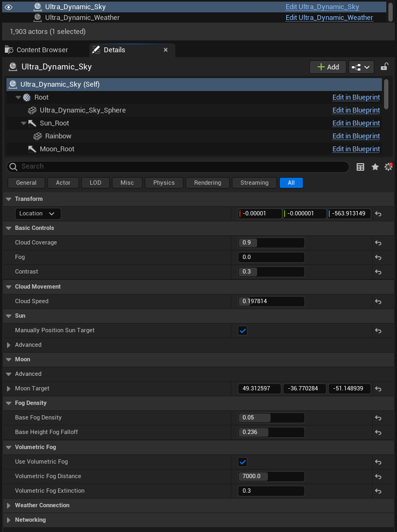Open the Location transform dropdown
This screenshot has height=532, width=397.
click(38, 214)
